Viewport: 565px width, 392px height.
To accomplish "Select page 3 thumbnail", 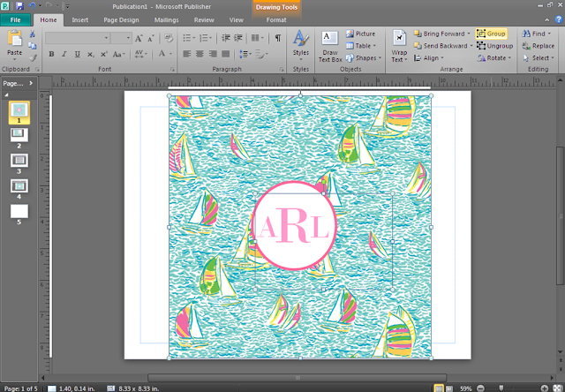I will click(x=19, y=161).
